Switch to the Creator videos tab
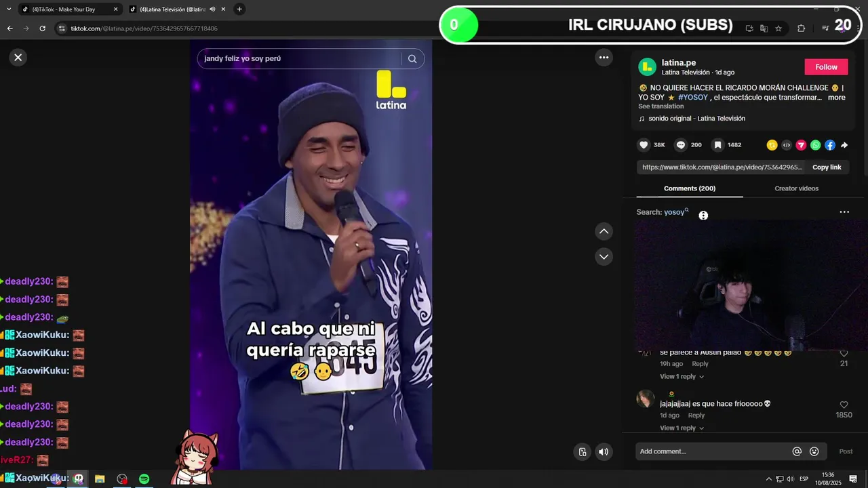Viewport: 868px width, 488px height. pyautogui.click(x=796, y=188)
